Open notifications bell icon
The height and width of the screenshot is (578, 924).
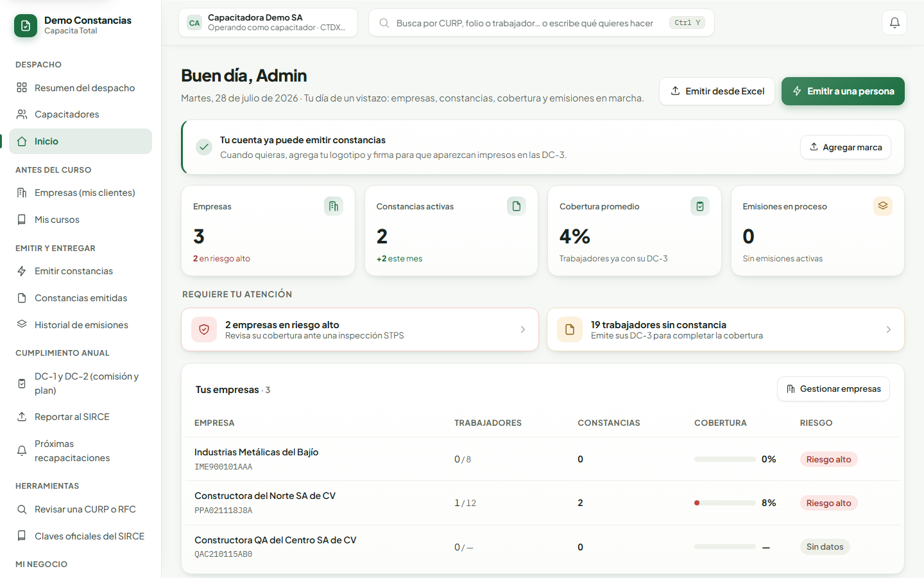point(894,22)
